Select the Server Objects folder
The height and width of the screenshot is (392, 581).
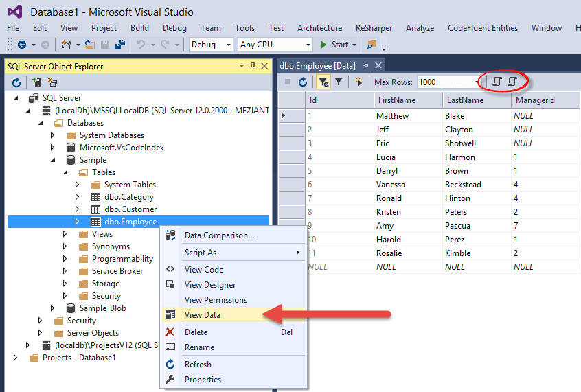pos(93,333)
